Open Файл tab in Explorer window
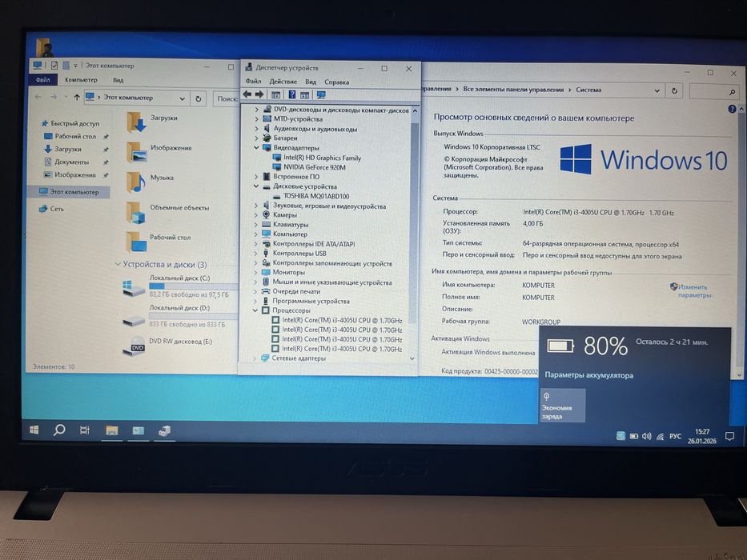The width and height of the screenshot is (747, 560). (x=43, y=79)
